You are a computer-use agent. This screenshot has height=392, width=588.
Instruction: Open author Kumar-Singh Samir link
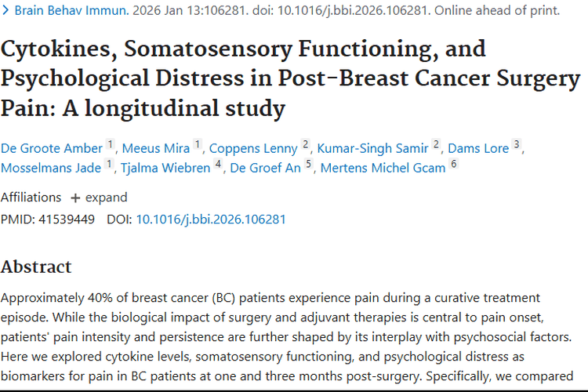point(375,147)
